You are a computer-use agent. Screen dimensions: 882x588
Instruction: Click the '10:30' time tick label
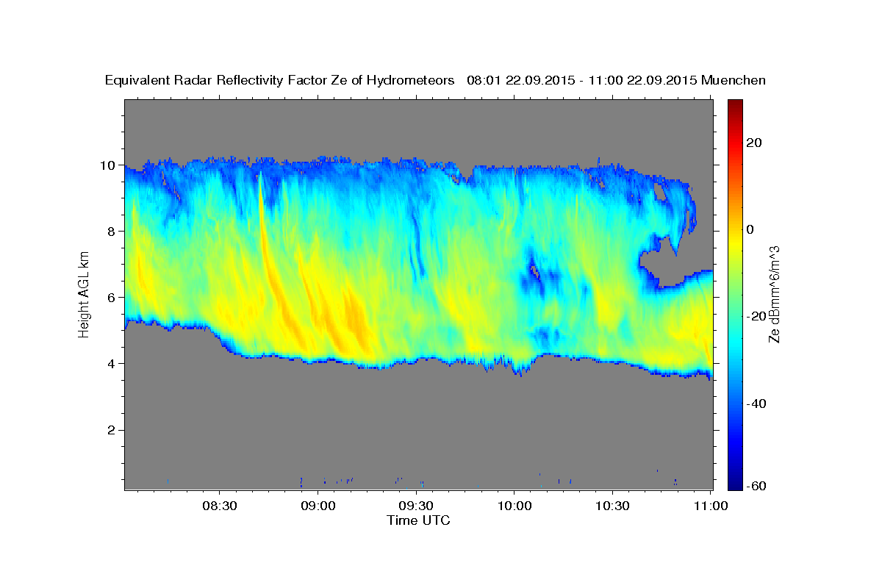(x=612, y=506)
